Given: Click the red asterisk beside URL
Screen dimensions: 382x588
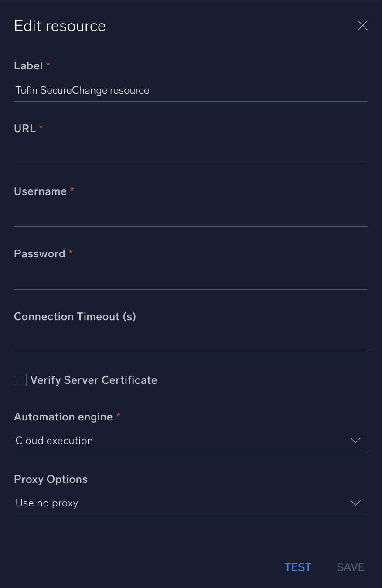Looking at the screenshot, I should [41, 127].
